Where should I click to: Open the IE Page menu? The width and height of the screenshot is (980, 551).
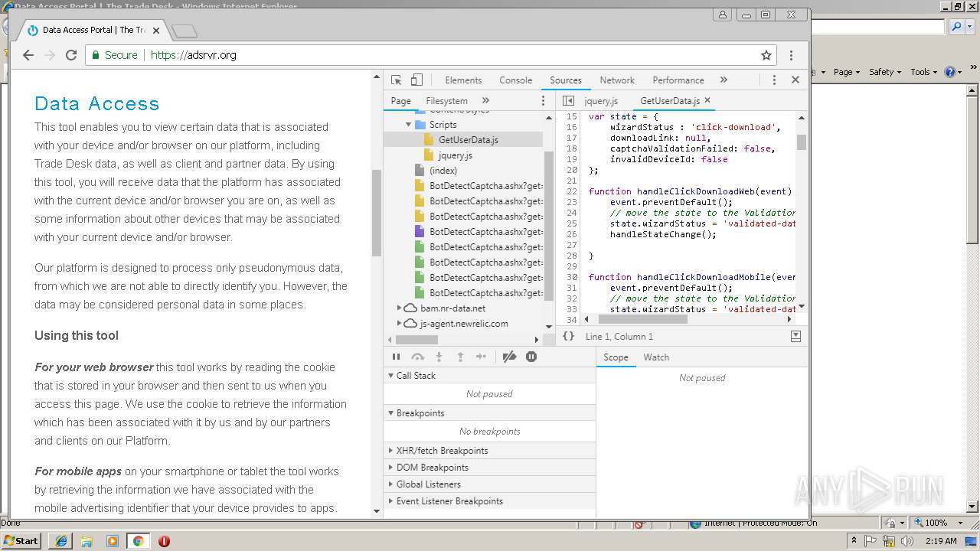[846, 72]
